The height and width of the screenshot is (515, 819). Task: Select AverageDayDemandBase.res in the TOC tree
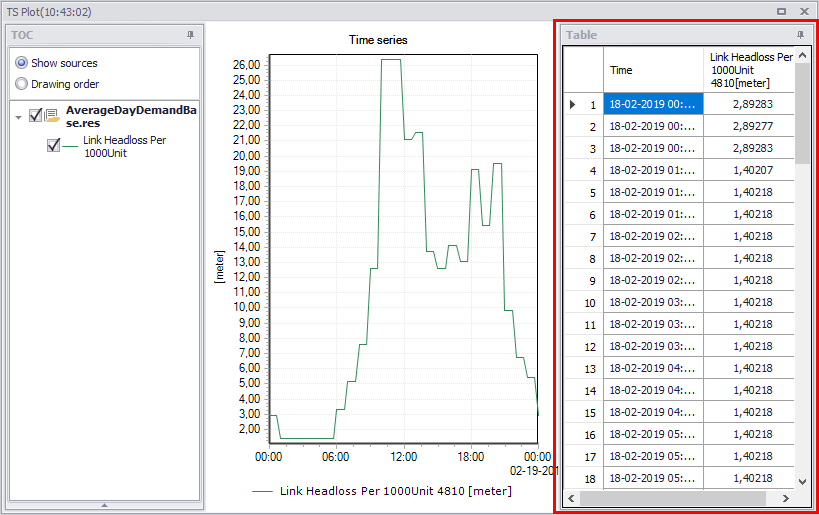[x=131, y=116]
